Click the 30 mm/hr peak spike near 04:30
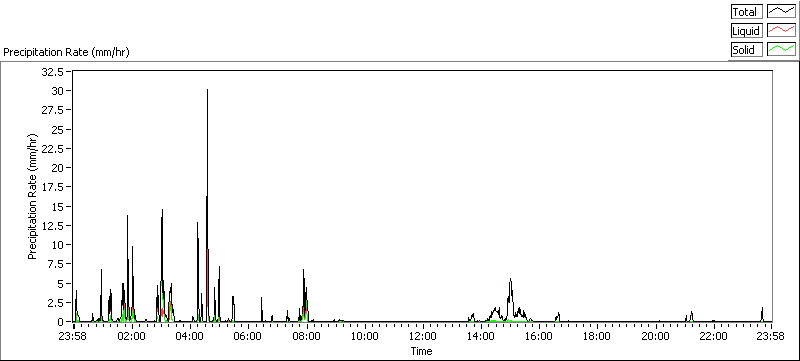The height and width of the screenshot is (361, 800). (207, 90)
